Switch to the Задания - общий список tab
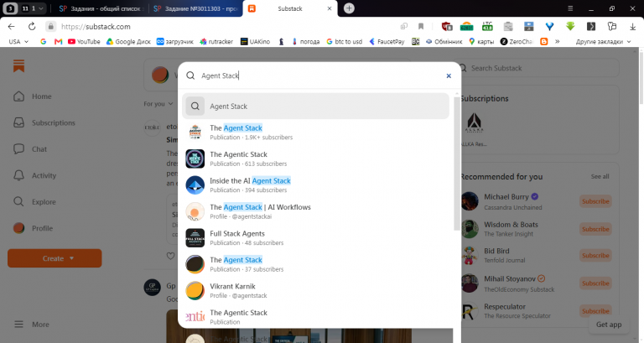The width and height of the screenshot is (644, 343). 100,8
